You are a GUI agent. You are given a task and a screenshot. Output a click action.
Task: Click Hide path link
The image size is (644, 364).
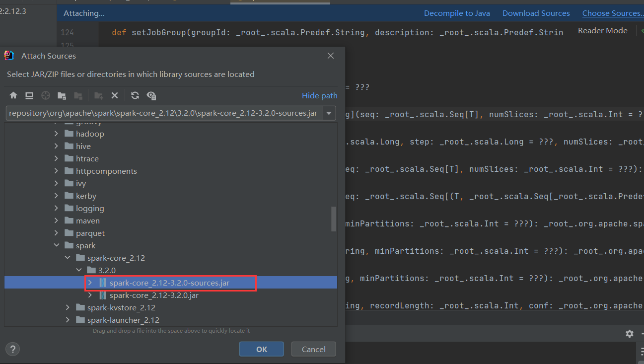coord(320,95)
